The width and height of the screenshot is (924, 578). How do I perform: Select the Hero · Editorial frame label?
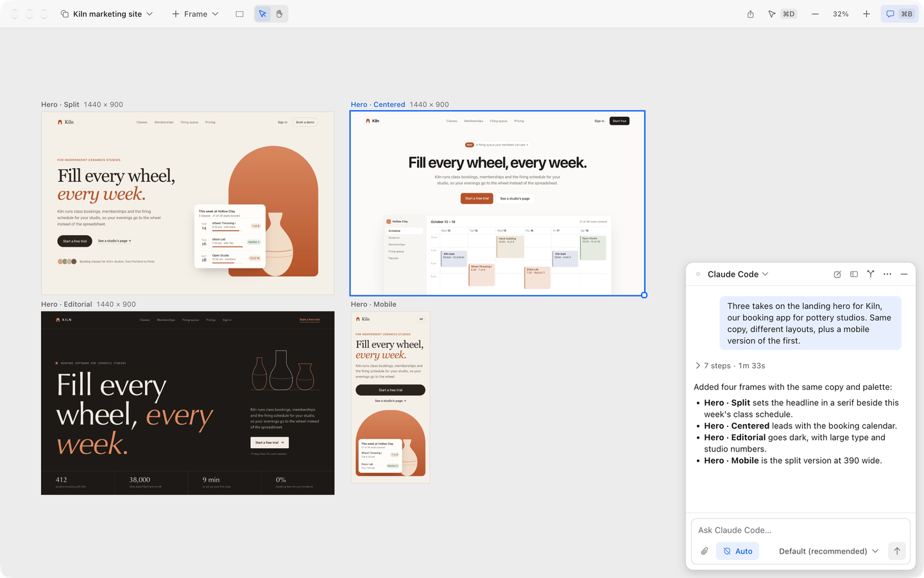coord(67,304)
